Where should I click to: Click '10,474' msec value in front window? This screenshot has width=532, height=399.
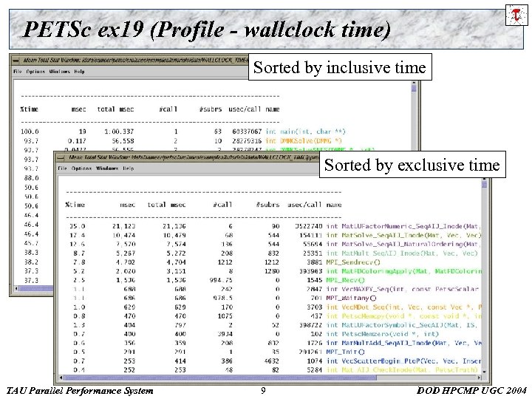pyautogui.click(x=123, y=235)
